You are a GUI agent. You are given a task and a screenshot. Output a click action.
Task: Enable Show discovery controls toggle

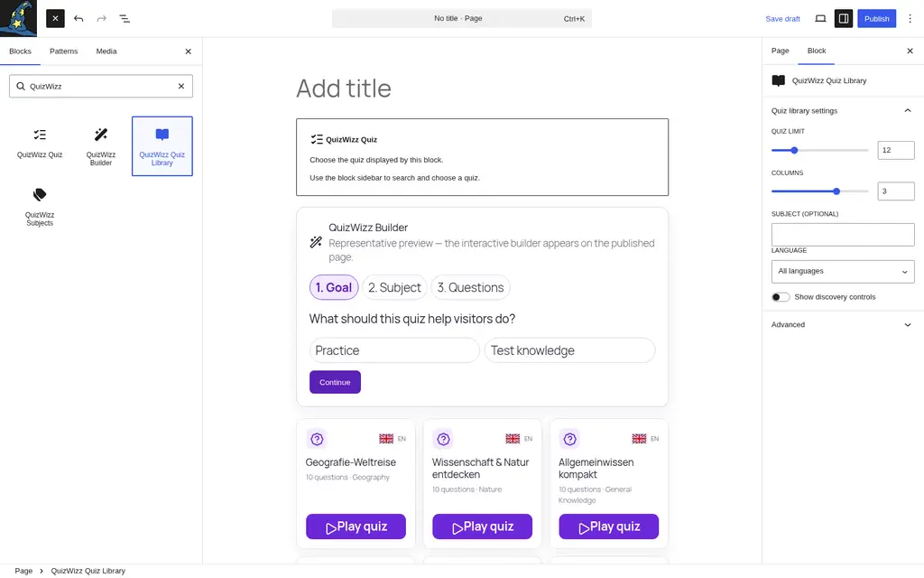[781, 297]
